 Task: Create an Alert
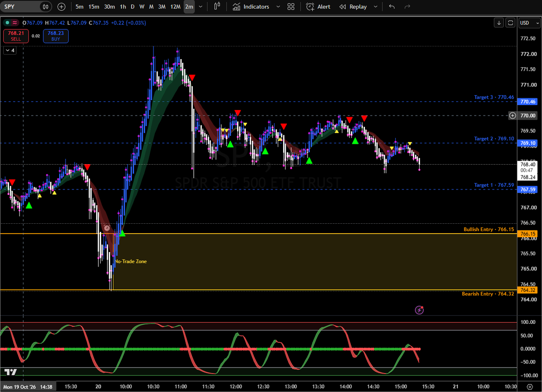(x=318, y=7)
